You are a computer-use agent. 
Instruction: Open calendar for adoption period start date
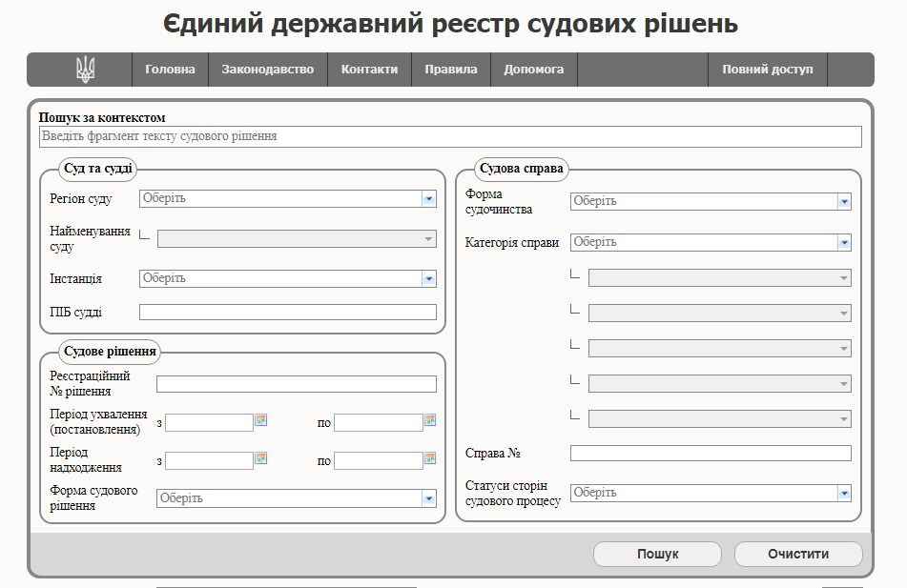pyautogui.click(x=260, y=420)
